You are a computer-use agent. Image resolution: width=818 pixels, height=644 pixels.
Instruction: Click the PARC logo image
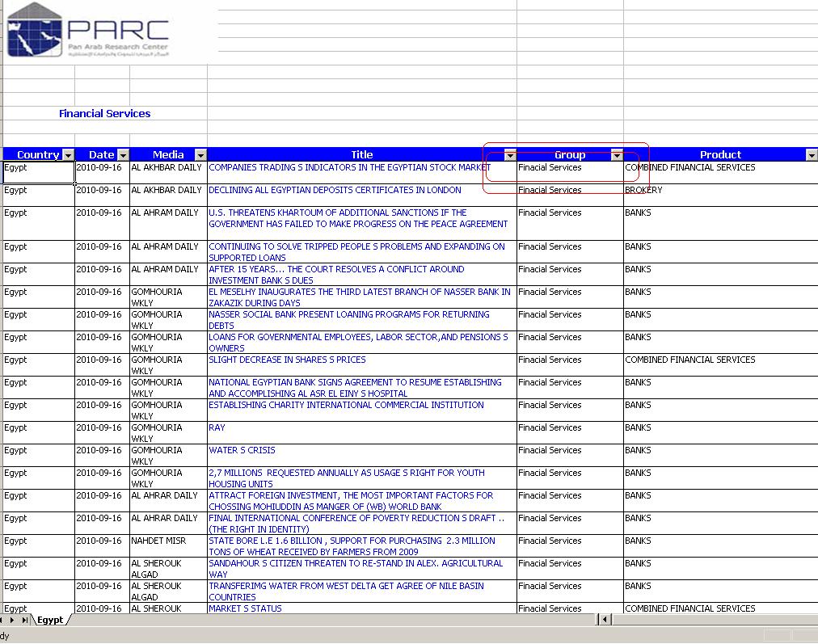coord(88,30)
